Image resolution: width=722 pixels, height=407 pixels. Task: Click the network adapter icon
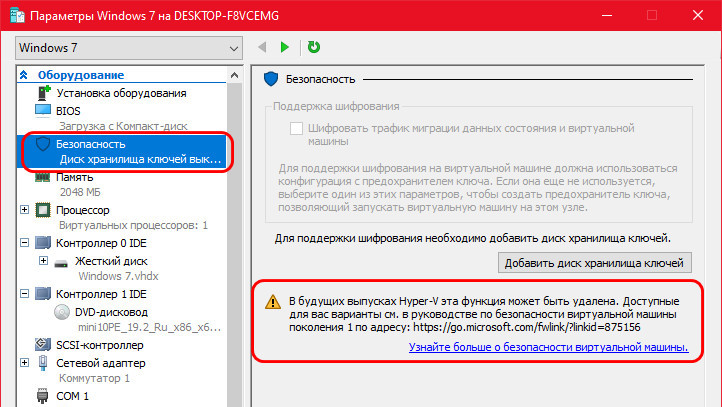click(x=43, y=363)
